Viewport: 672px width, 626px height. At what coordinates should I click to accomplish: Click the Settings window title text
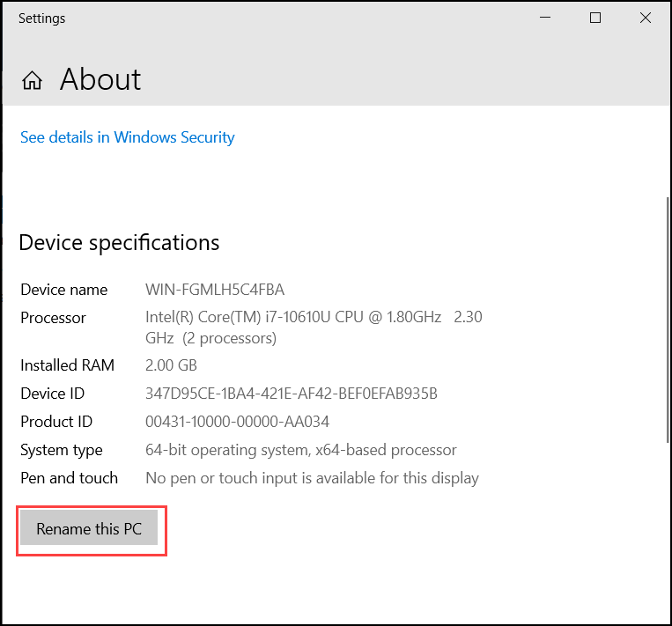42,18
